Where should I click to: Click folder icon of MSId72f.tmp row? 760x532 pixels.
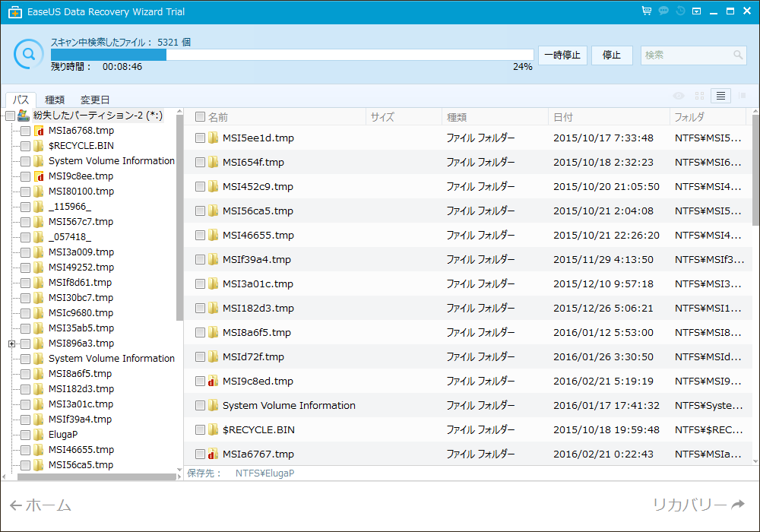pyautogui.click(x=213, y=356)
